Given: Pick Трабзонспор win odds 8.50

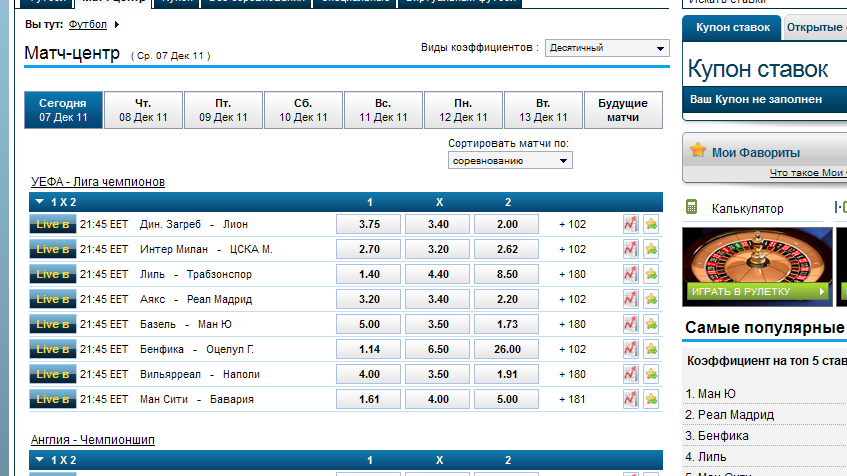Looking at the screenshot, I should [507, 274].
